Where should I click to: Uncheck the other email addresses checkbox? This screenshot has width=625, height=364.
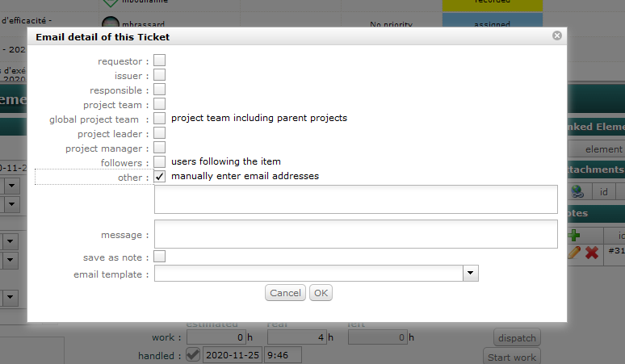click(x=160, y=176)
